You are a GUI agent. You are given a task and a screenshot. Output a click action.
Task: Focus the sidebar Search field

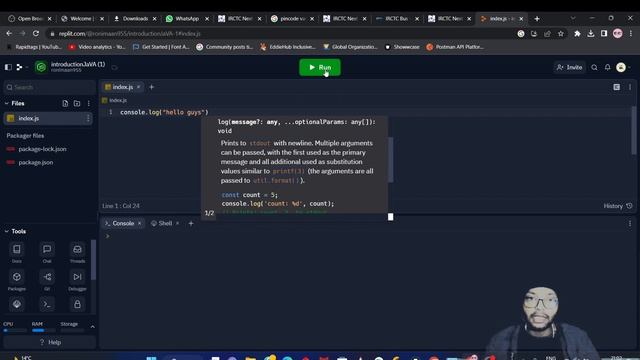[49, 87]
